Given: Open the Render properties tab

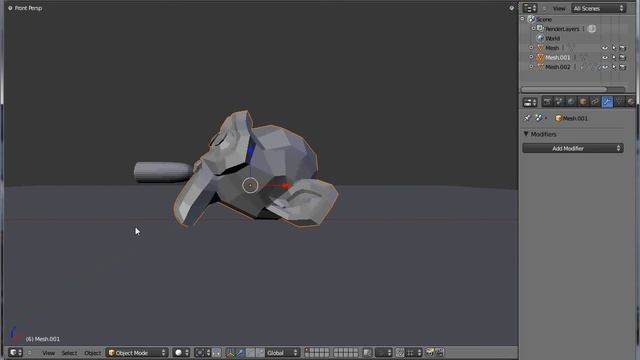Looking at the screenshot, I should click(x=547, y=102).
